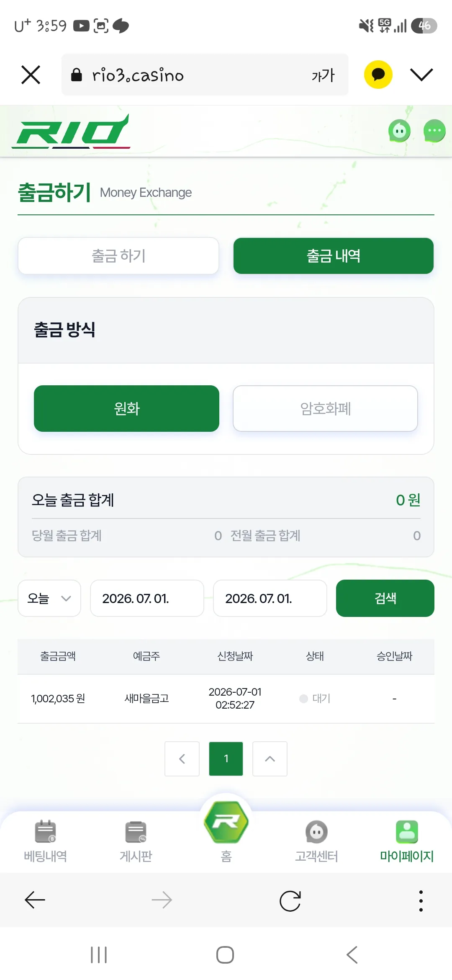Reload the page with the refresh icon
This screenshot has height=980, width=452.
(290, 901)
